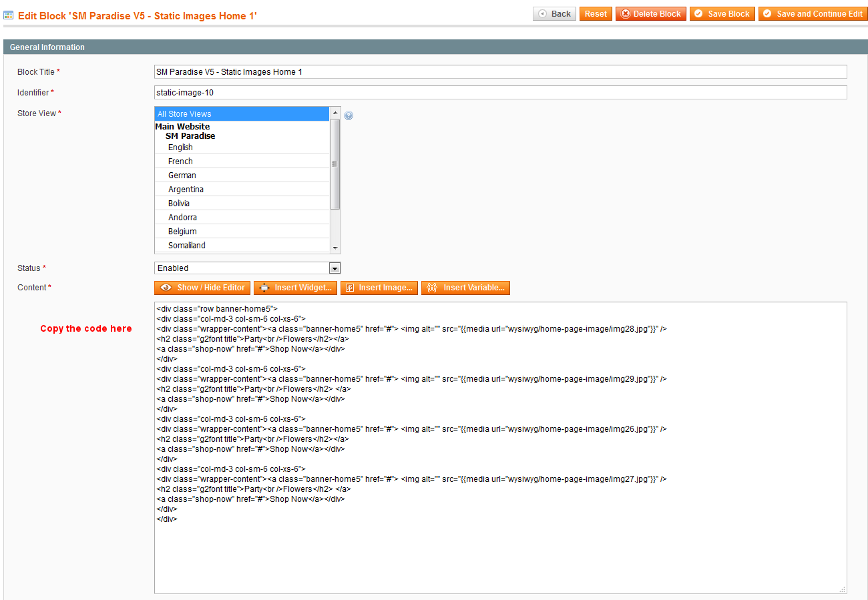868x600 pixels.
Task: Open the Insert Widget dialog
Action: (x=295, y=288)
